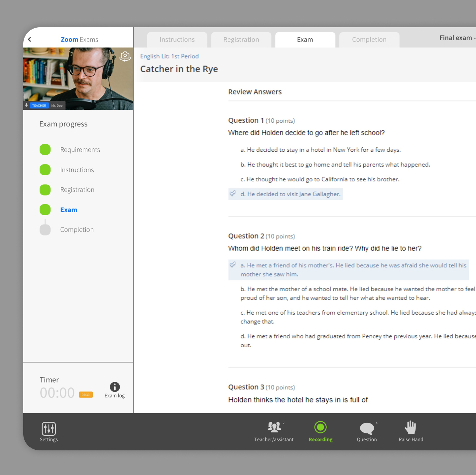The image size is (476, 475).
Task: Select Requirements step in Exam progress
Action: tap(80, 150)
